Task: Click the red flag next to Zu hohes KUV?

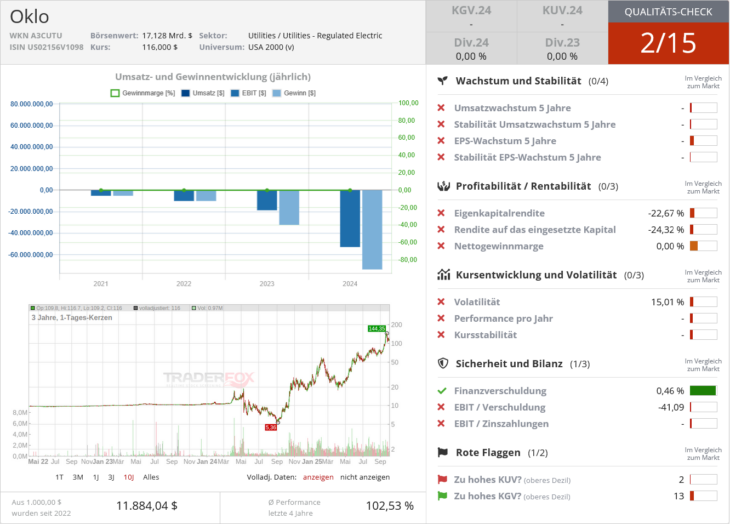Action: tap(442, 480)
